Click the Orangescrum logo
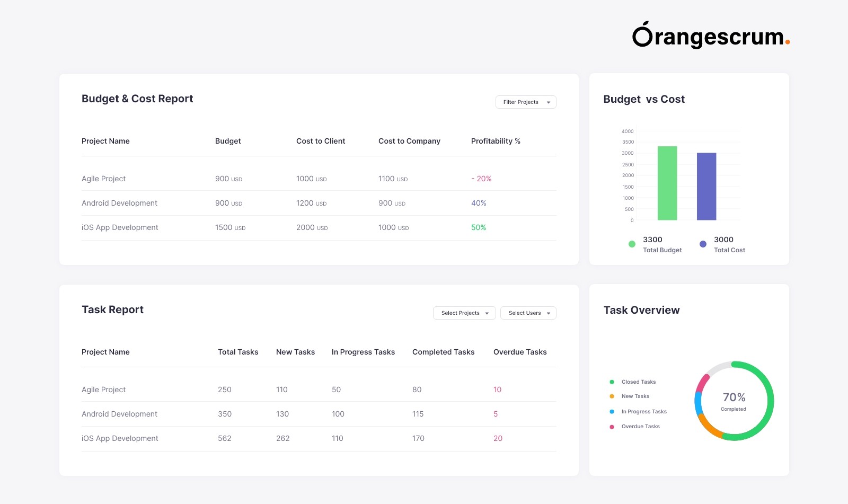Screen dimensions: 848x504 (710, 36)
